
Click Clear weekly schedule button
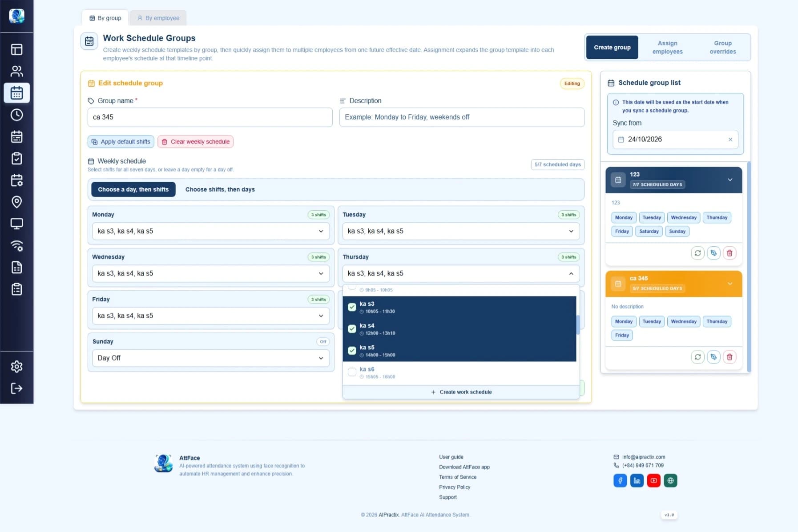coord(195,142)
